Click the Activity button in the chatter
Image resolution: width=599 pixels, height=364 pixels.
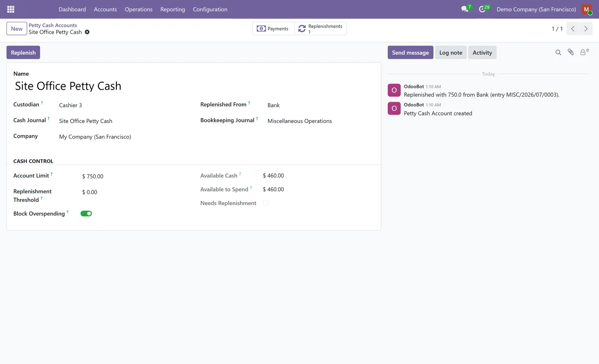[x=482, y=53]
